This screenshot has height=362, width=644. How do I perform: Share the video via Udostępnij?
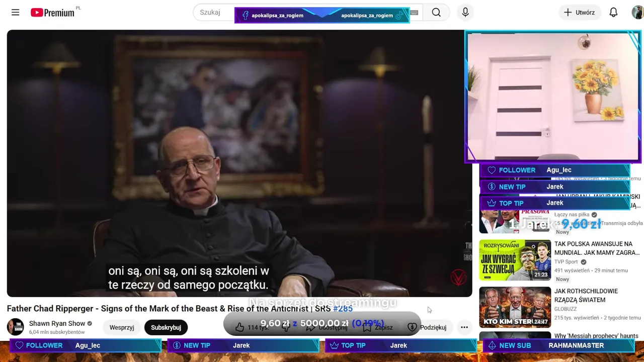point(327,327)
